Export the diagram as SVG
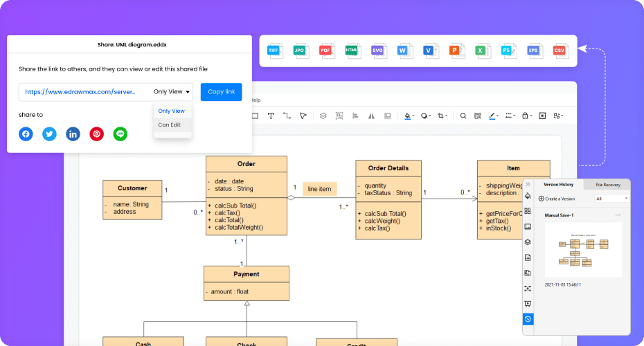 (x=378, y=51)
